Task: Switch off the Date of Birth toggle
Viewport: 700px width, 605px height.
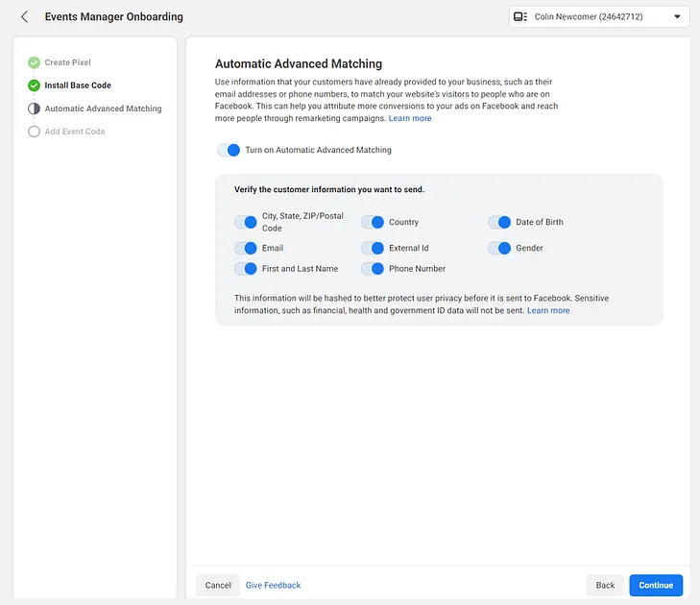Action: [499, 222]
